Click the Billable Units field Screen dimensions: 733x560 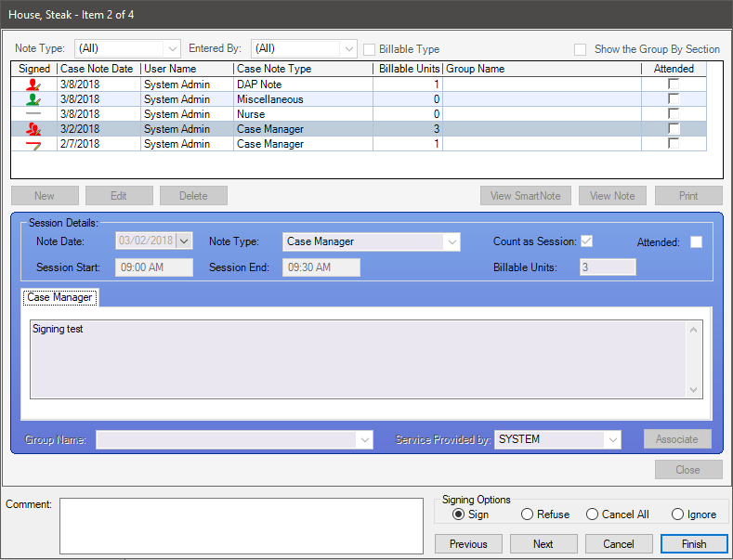point(608,267)
